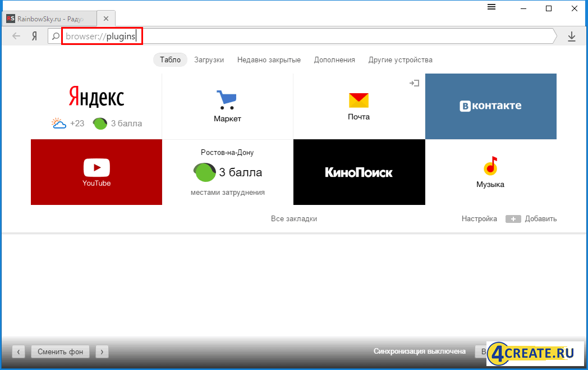Click the Yandex 'Я' home icon
The height and width of the screenshot is (370, 588).
click(x=34, y=36)
